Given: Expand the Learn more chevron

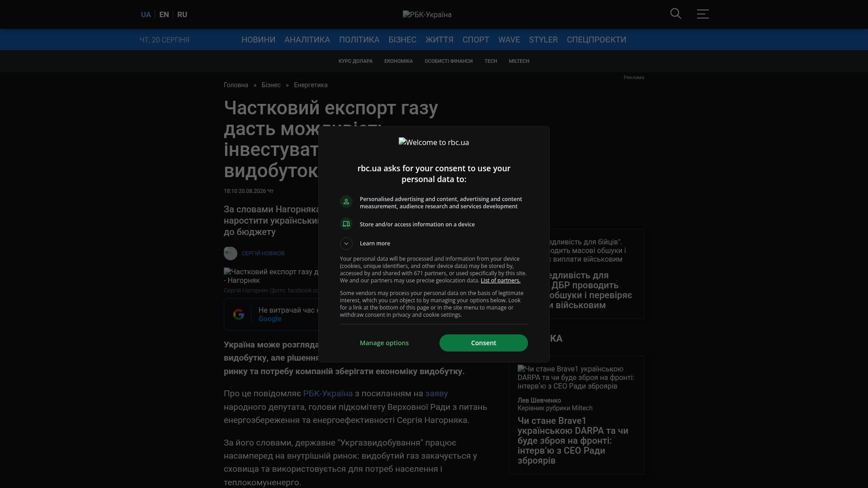Looking at the screenshot, I should click(x=346, y=244).
